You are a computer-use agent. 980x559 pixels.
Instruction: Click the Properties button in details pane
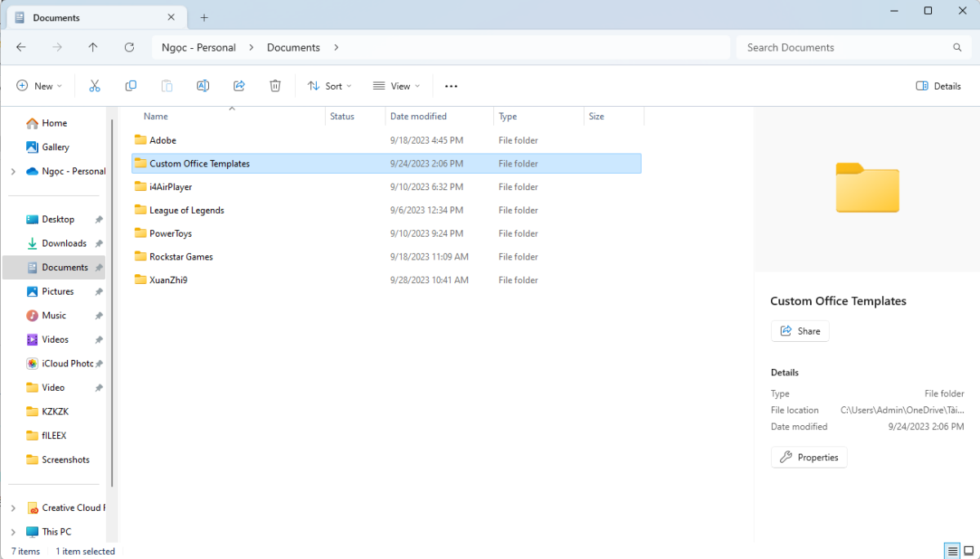[x=808, y=457]
